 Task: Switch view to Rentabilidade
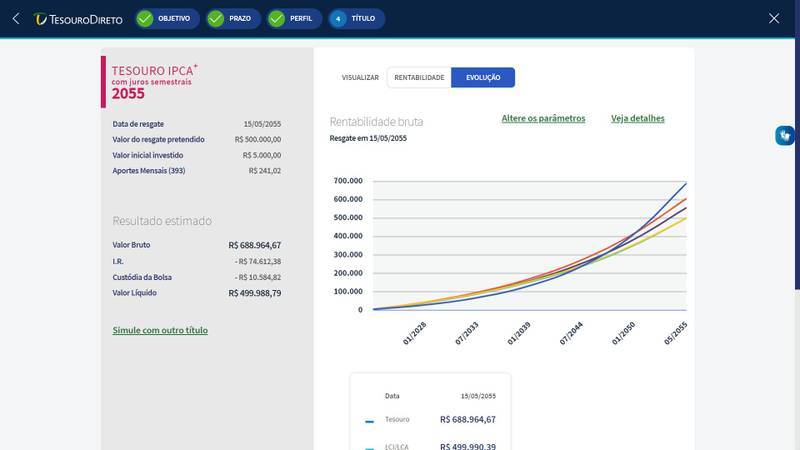coord(419,78)
